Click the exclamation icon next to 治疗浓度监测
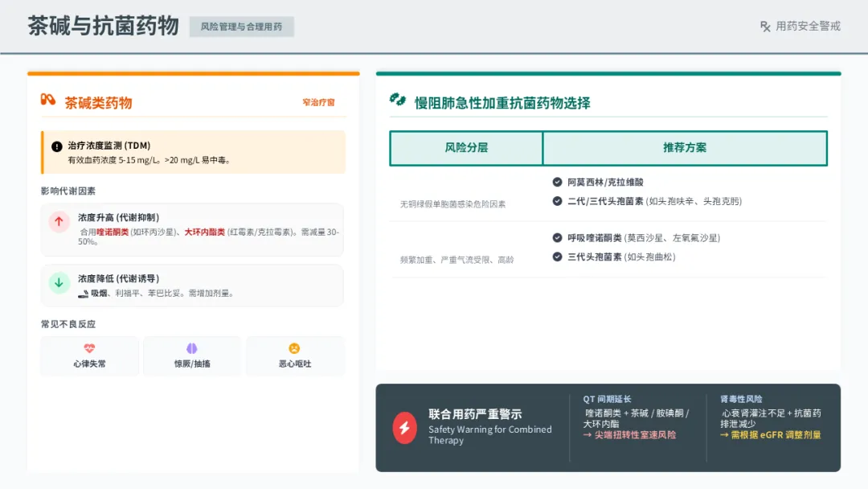 tap(56, 146)
